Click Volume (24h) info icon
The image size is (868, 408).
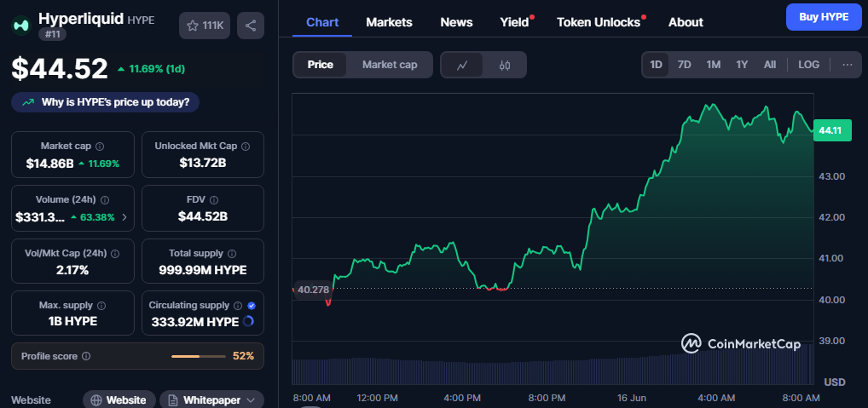click(105, 200)
